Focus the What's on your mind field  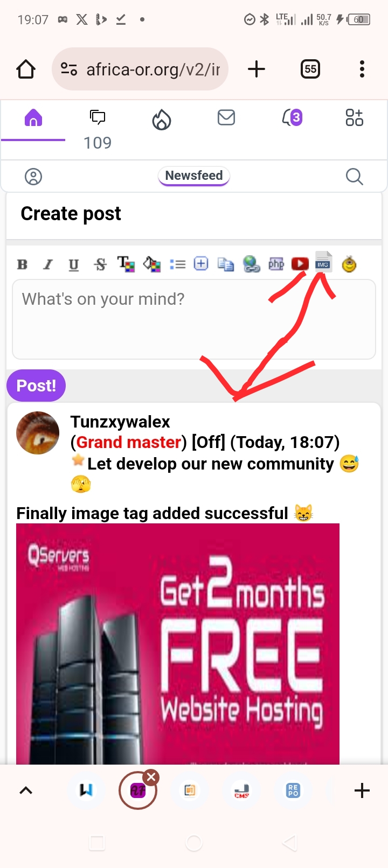tap(194, 319)
